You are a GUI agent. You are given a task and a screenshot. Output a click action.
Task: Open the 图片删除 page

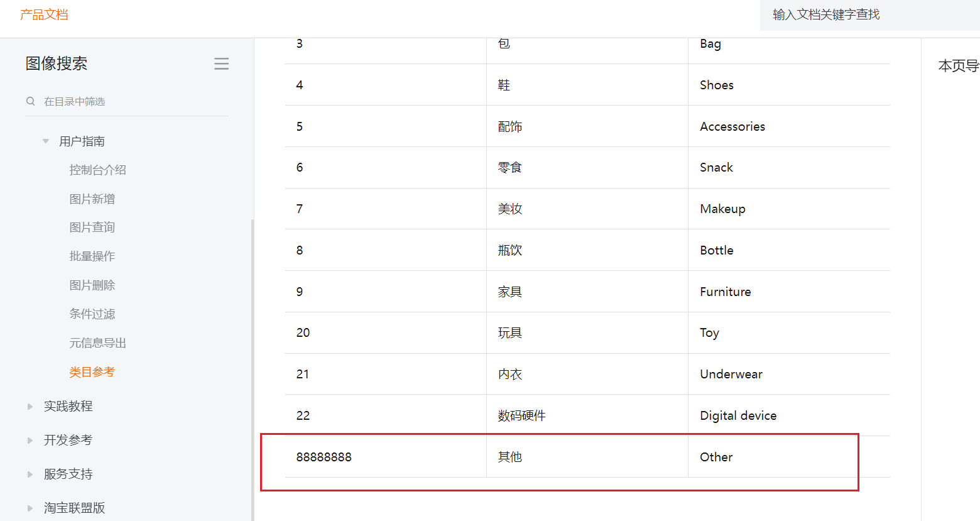(x=92, y=285)
